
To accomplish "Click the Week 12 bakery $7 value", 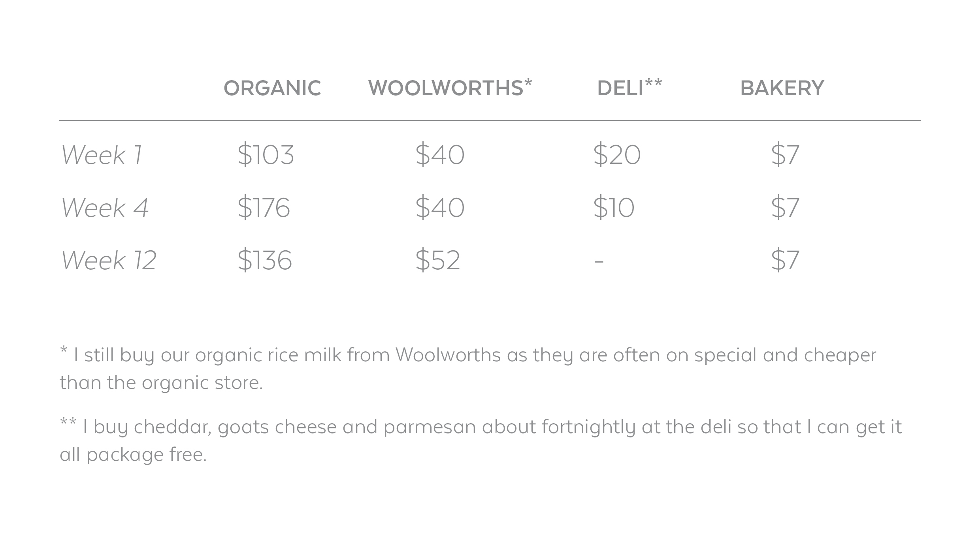I will pyautogui.click(x=785, y=260).
